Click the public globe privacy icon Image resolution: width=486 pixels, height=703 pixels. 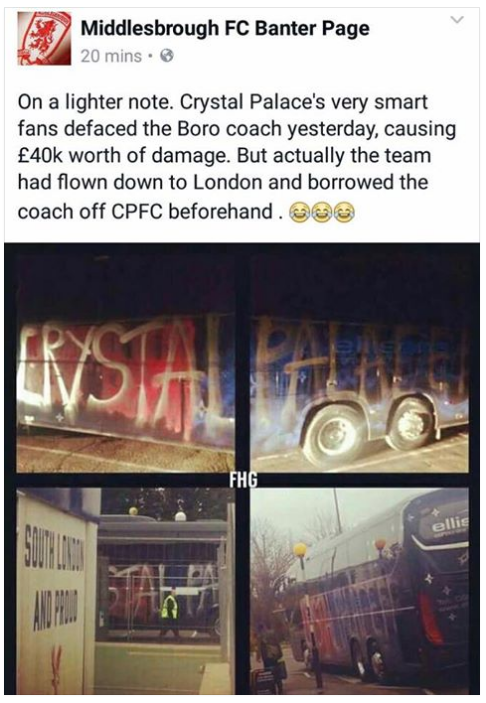pos(167,56)
